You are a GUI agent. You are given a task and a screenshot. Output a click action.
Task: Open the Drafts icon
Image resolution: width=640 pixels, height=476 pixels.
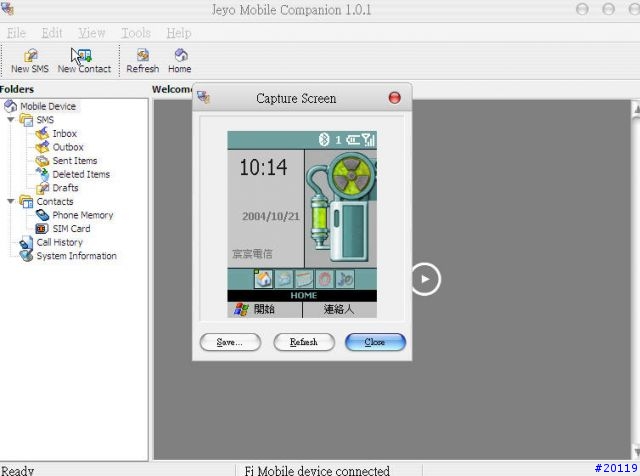click(x=42, y=188)
